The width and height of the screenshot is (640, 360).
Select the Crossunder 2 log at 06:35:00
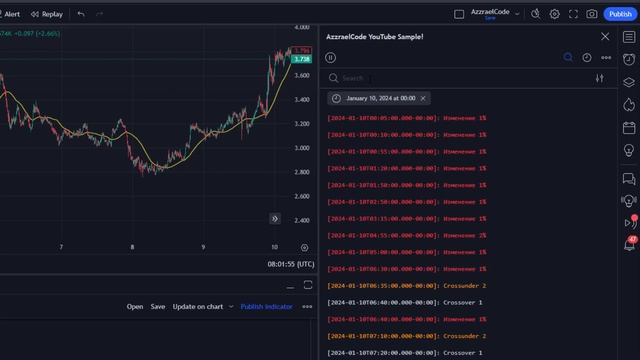point(407,285)
